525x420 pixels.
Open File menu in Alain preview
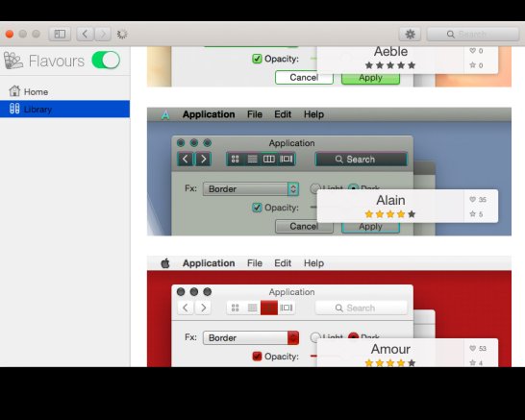pyautogui.click(x=255, y=114)
